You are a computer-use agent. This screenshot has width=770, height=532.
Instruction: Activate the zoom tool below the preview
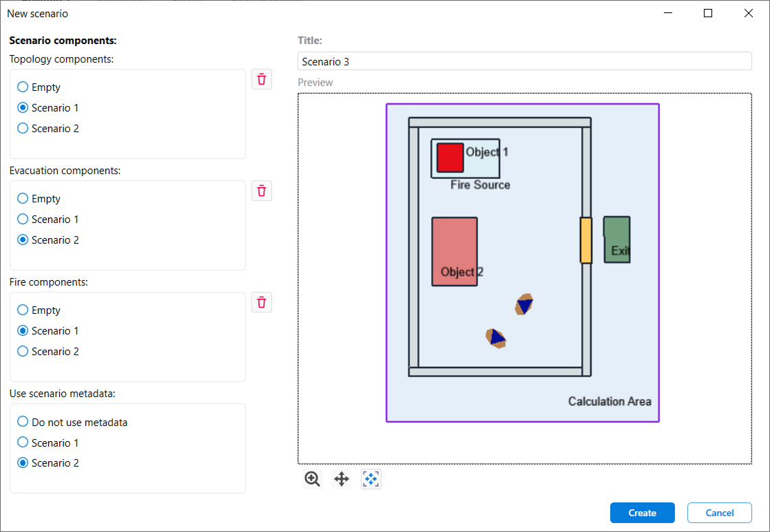[x=311, y=479]
